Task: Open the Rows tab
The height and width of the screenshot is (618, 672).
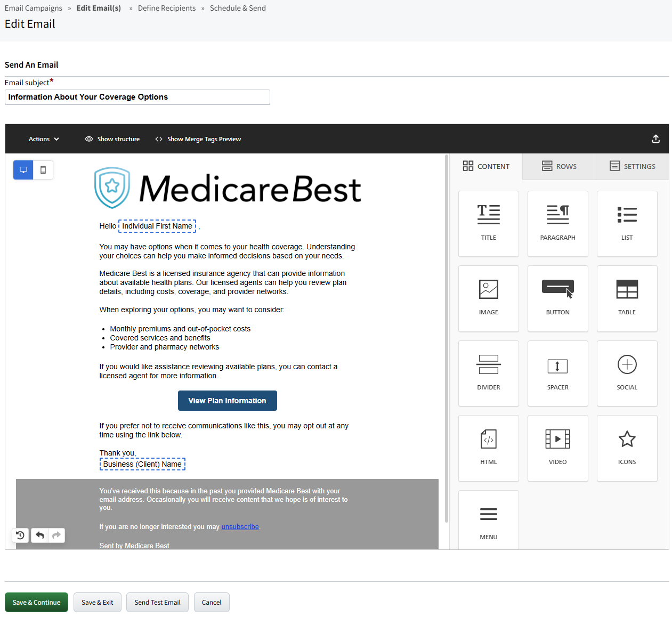Action: click(x=558, y=166)
